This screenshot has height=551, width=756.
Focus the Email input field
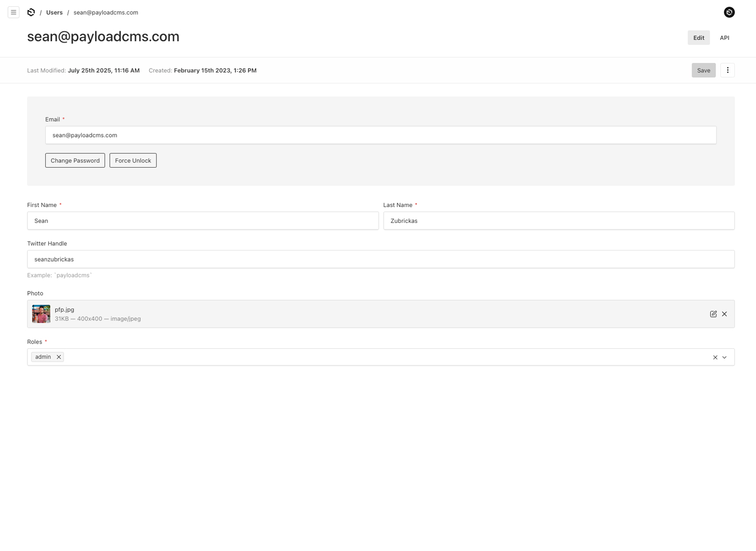click(381, 135)
